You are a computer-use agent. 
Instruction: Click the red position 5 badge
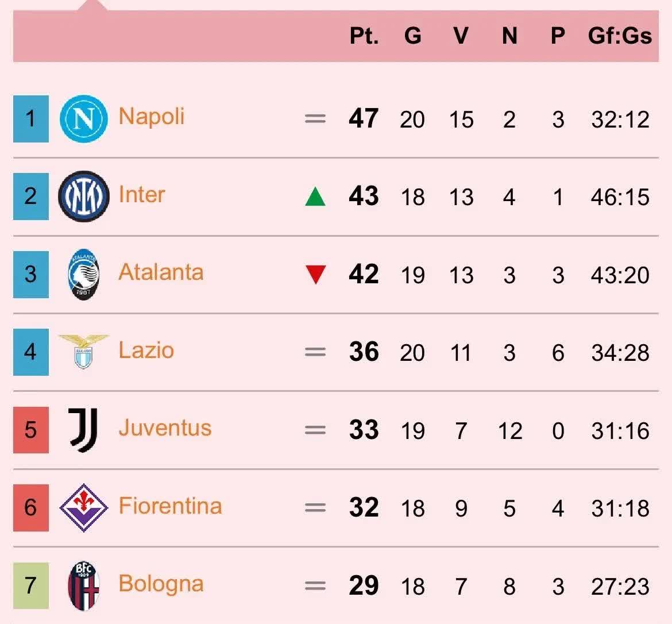31,430
